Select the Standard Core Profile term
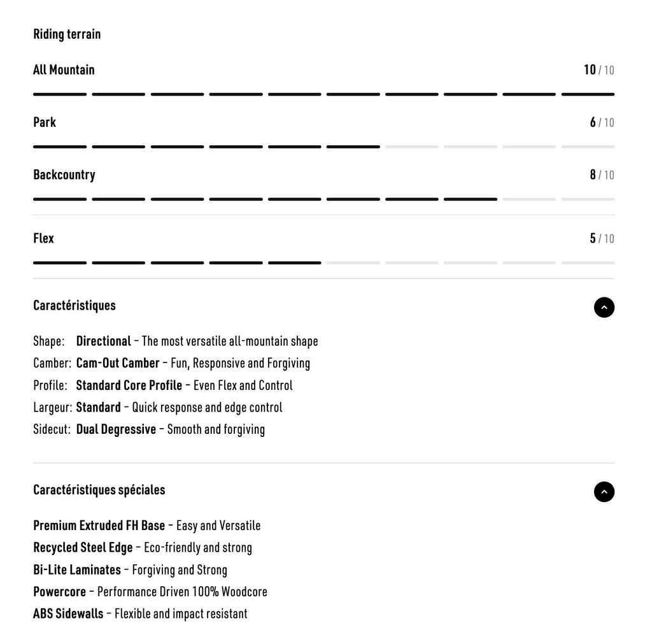The width and height of the screenshot is (652, 644). click(129, 385)
